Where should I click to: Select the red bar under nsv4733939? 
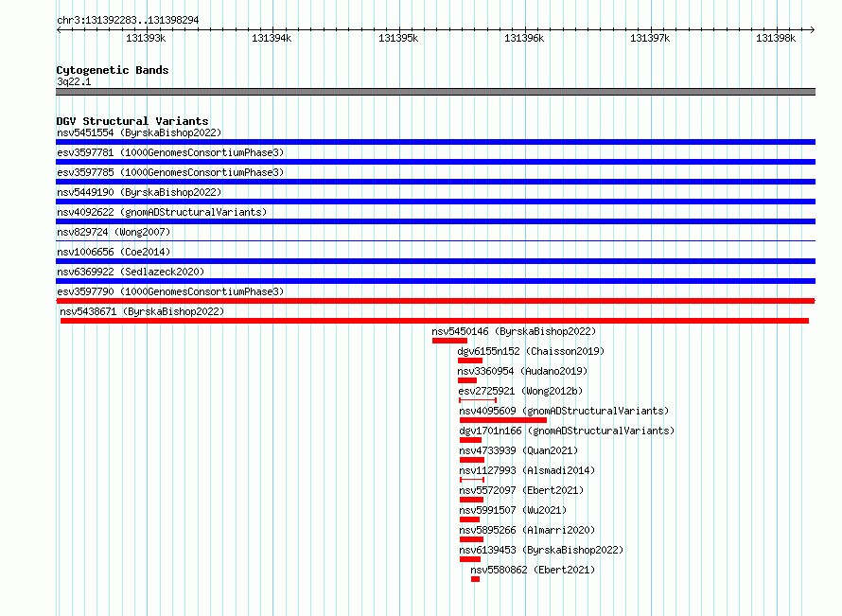pos(472,460)
